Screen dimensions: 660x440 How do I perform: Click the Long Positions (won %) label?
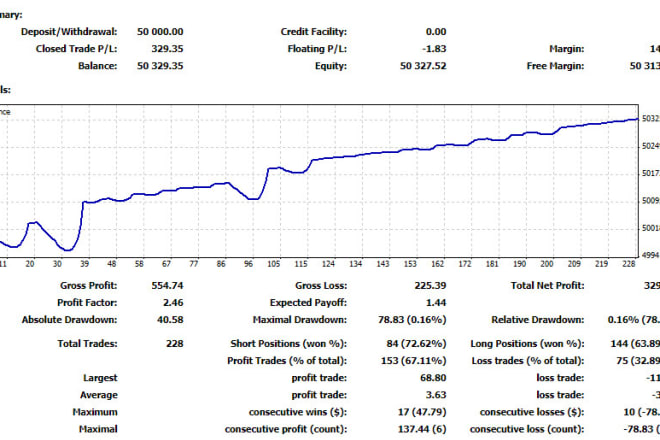(x=527, y=344)
